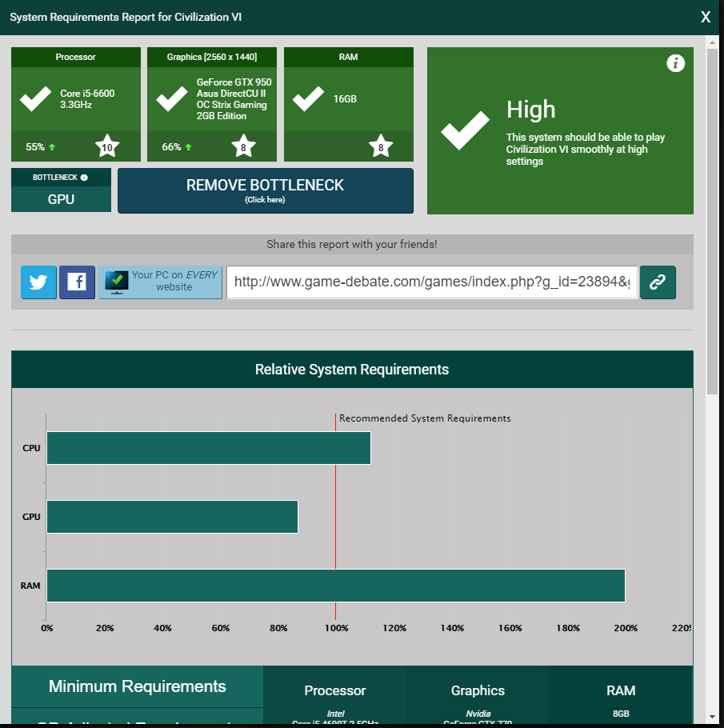This screenshot has height=728, width=724.
Task: Click the Processor card header
Action: pos(76,57)
